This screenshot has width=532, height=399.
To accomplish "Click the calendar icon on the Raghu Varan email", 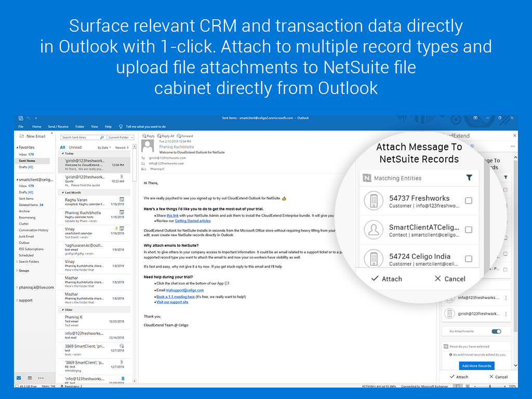I will pos(122,199).
